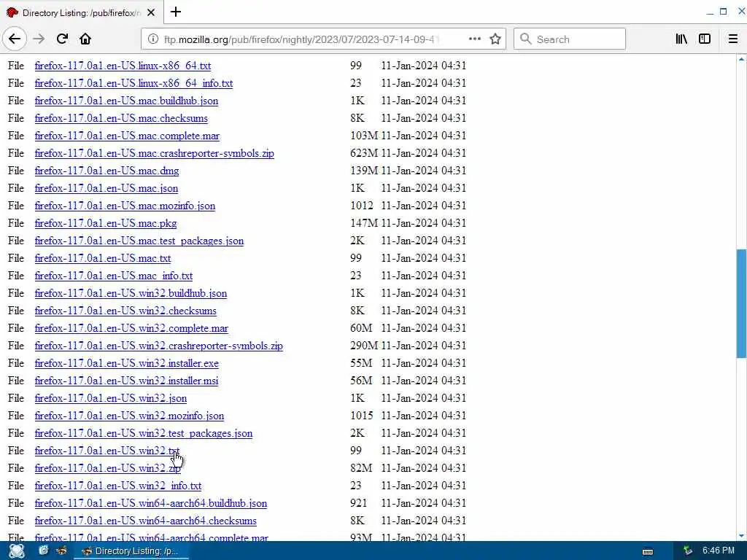The width and height of the screenshot is (747, 560).
Task: Reload the current page
Action: 63,39
